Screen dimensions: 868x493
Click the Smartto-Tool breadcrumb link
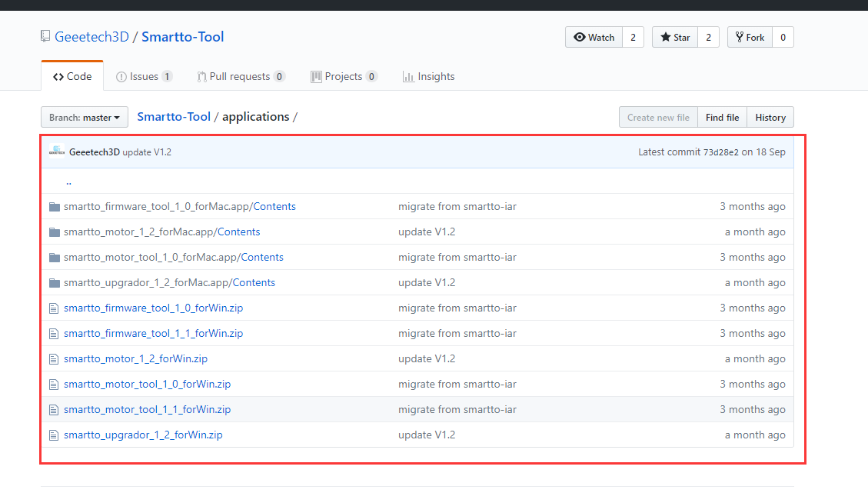[x=174, y=117]
